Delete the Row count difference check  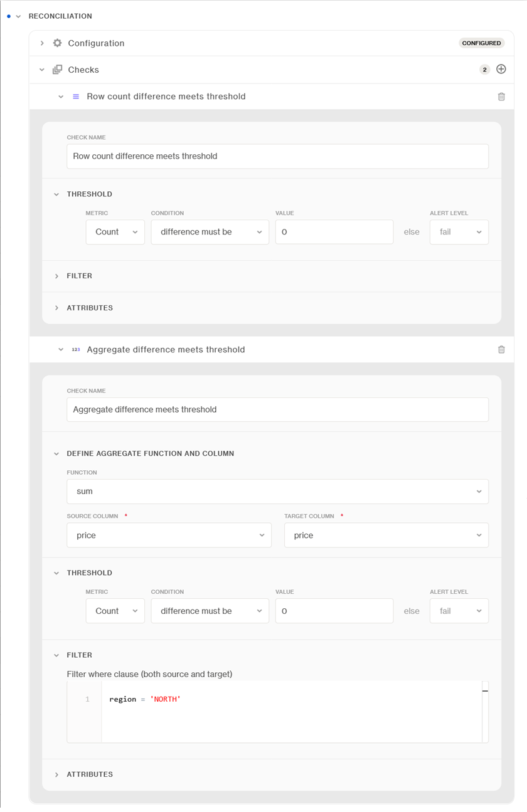pos(501,97)
